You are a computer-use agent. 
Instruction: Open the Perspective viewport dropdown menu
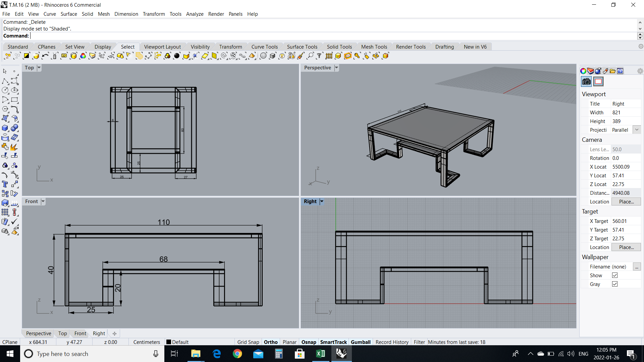(x=336, y=67)
